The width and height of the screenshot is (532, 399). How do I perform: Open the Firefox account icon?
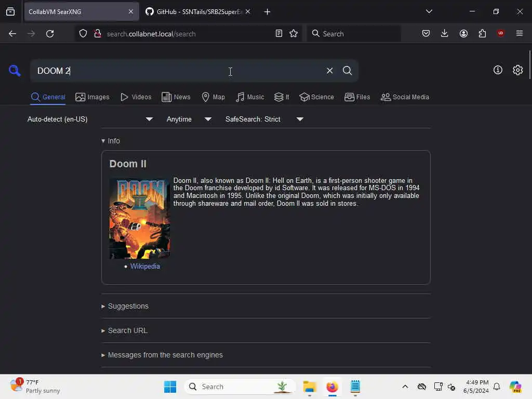click(463, 34)
